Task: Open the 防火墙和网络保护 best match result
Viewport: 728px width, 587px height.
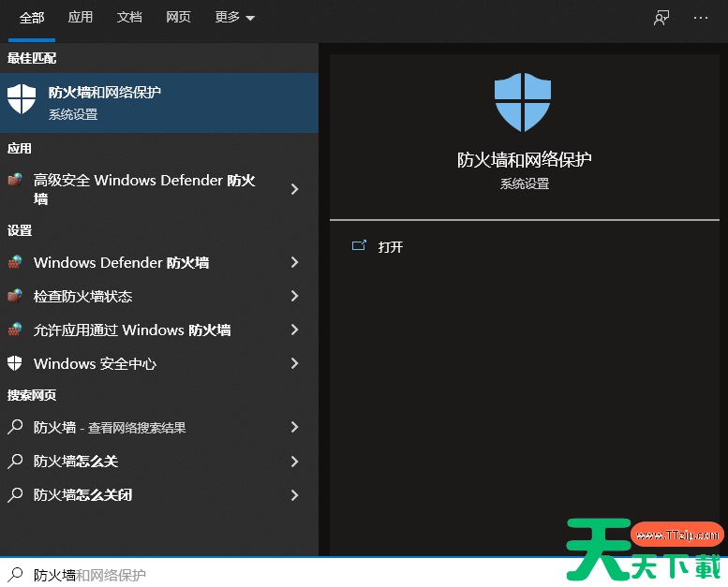Action: click(x=159, y=103)
